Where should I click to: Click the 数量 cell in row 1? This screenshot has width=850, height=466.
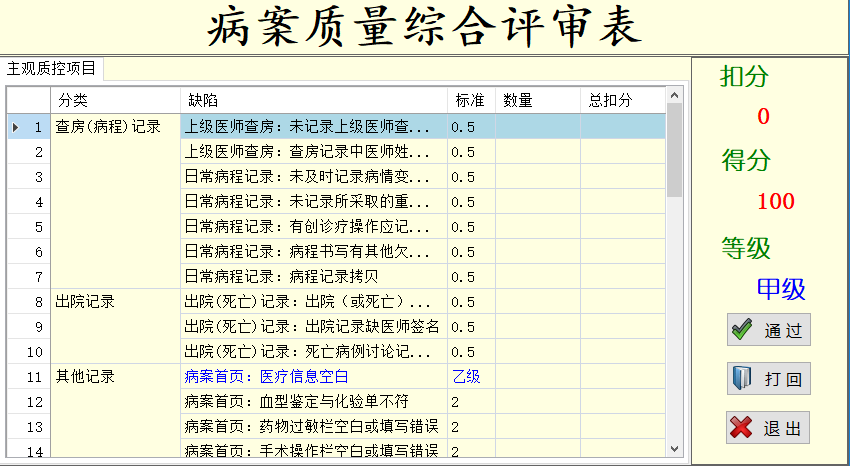(x=538, y=127)
